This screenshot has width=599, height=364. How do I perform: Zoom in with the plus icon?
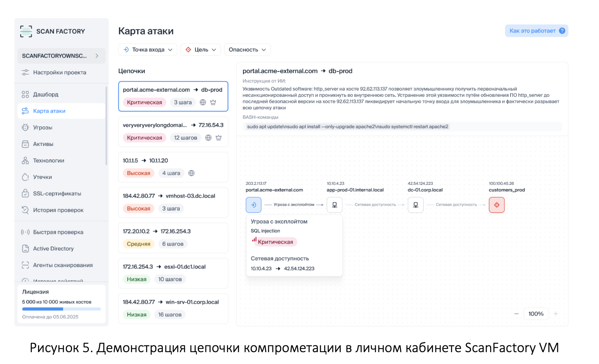556,314
